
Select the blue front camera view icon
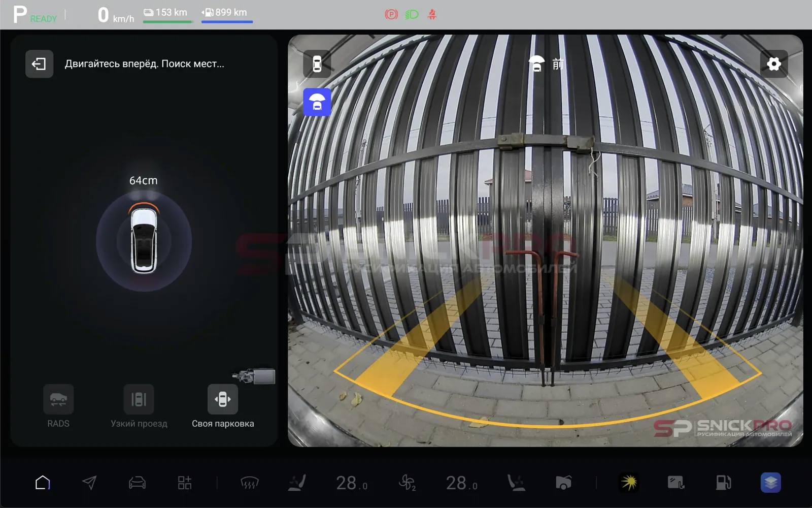pyautogui.click(x=317, y=102)
